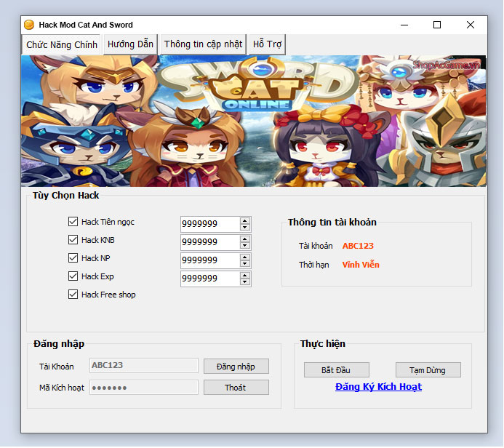Minimize the Hack Mod Cat And Sword window

[404, 25]
